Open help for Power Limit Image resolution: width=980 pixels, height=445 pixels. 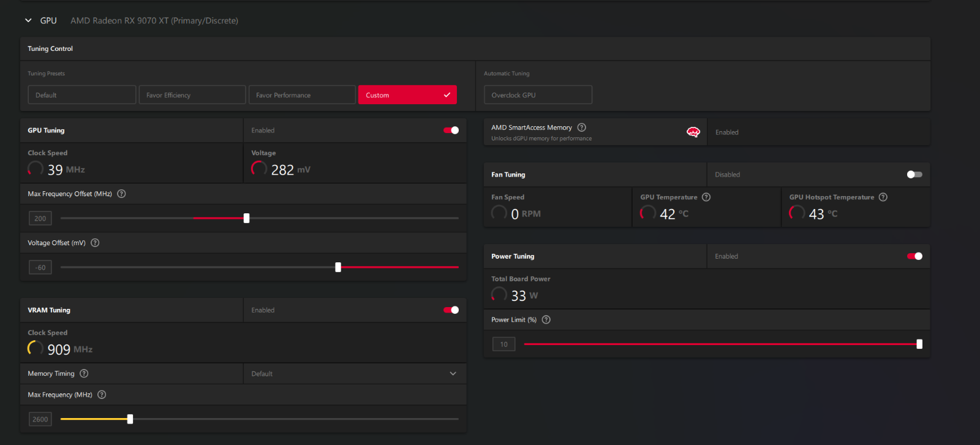pos(546,319)
